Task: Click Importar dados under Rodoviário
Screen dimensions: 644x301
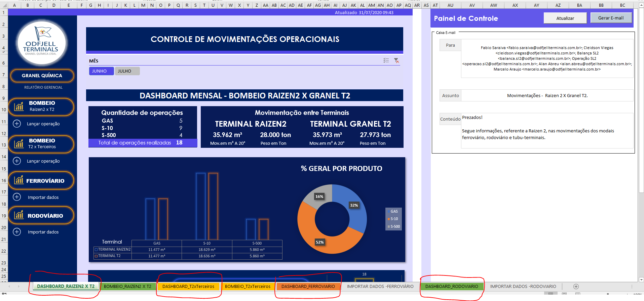Action: (43, 232)
